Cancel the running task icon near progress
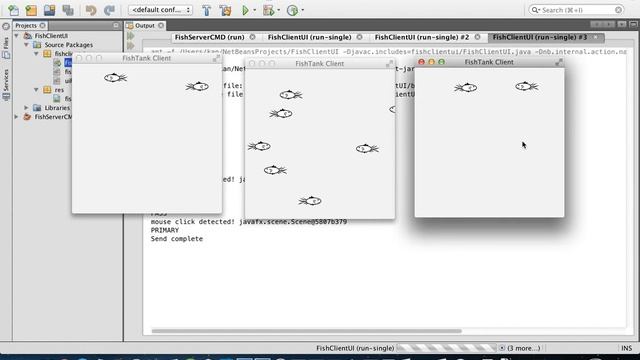Viewport: 640px width, 360px height. (502, 348)
